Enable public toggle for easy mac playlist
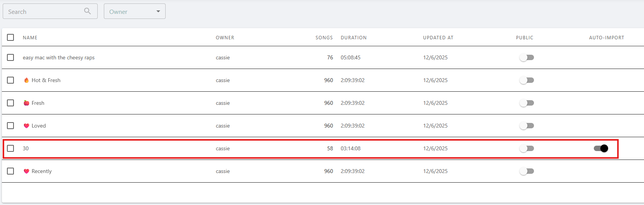Screen dimensions: 644x205 pos(527,57)
